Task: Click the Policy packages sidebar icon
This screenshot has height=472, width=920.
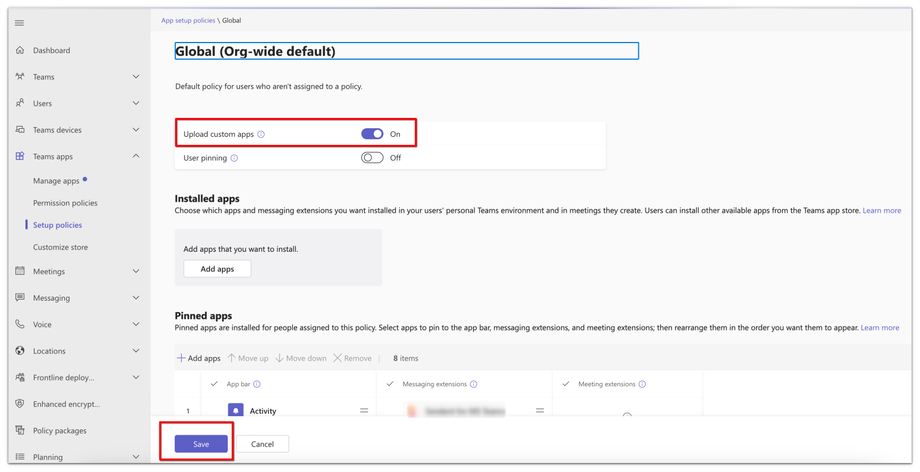Action: [x=20, y=431]
